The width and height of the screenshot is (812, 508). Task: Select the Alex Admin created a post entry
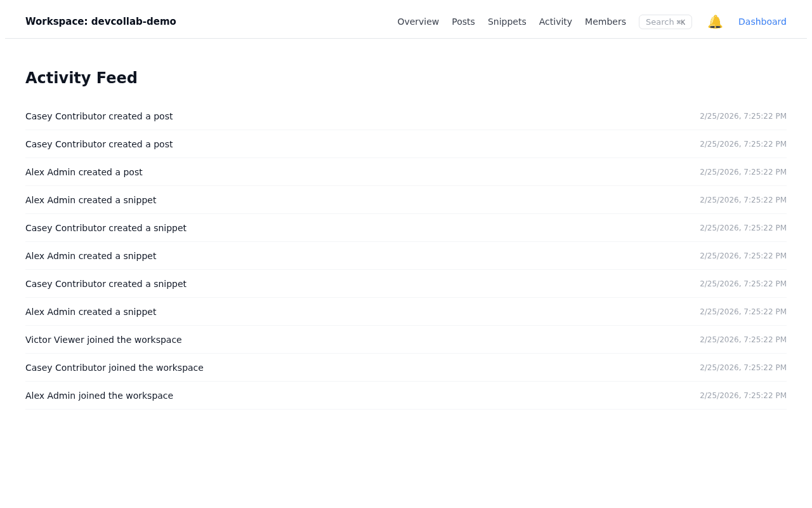84,171
